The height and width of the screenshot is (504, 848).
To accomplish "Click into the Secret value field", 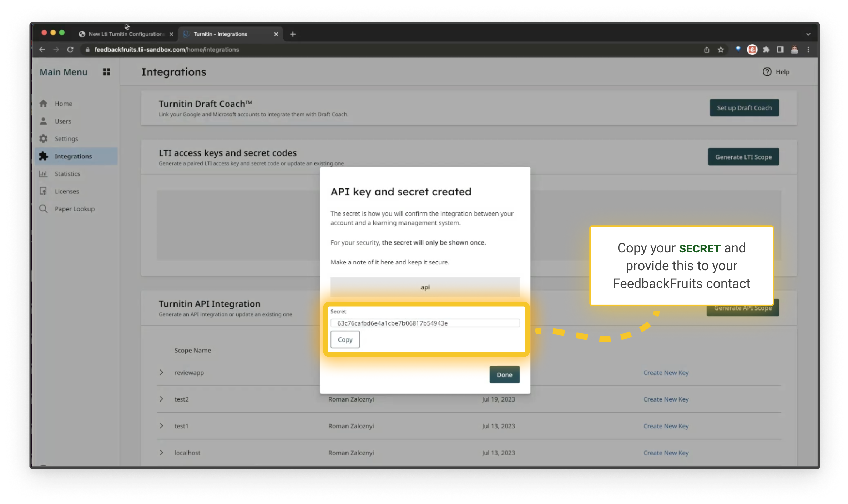I will (x=425, y=323).
